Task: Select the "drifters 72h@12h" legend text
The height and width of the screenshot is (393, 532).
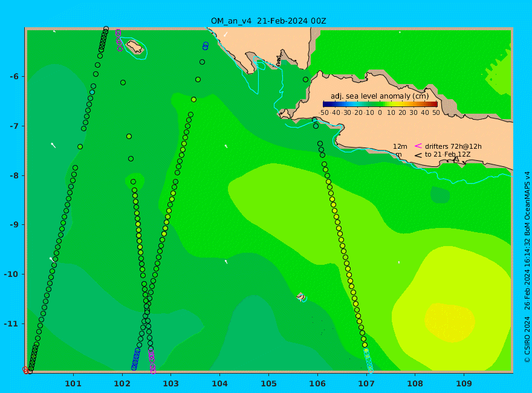Action: pos(453,146)
